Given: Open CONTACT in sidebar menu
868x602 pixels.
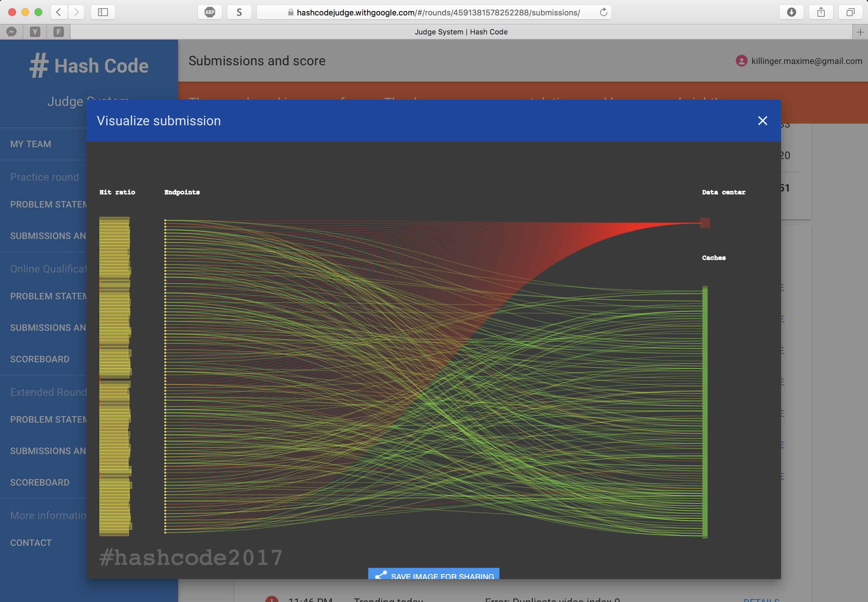Looking at the screenshot, I should 30,543.
